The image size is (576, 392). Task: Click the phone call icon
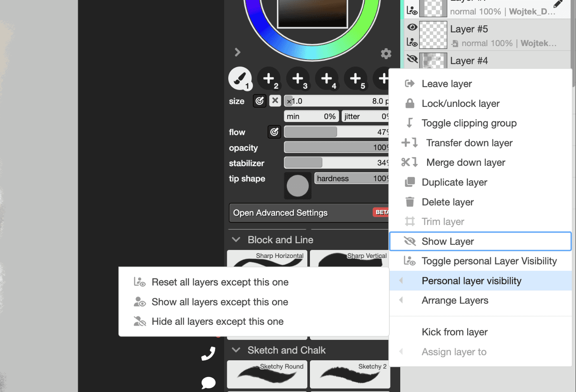208,353
